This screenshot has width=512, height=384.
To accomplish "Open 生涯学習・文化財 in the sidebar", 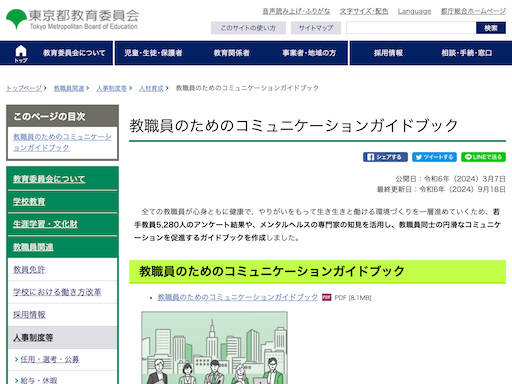I will (45, 224).
